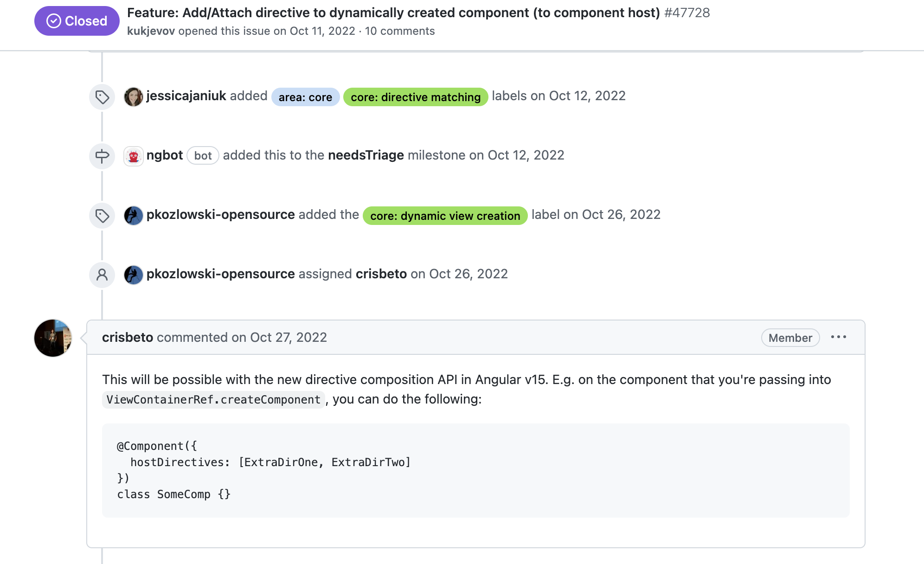Click the purple Closed status badge

[77, 21]
